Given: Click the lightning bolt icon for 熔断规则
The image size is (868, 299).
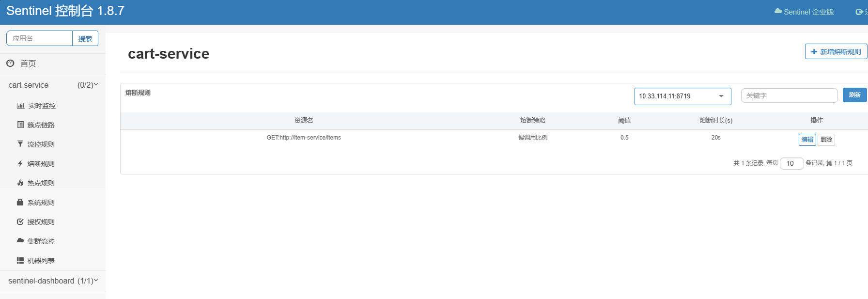Looking at the screenshot, I should (x=20, y=163).
